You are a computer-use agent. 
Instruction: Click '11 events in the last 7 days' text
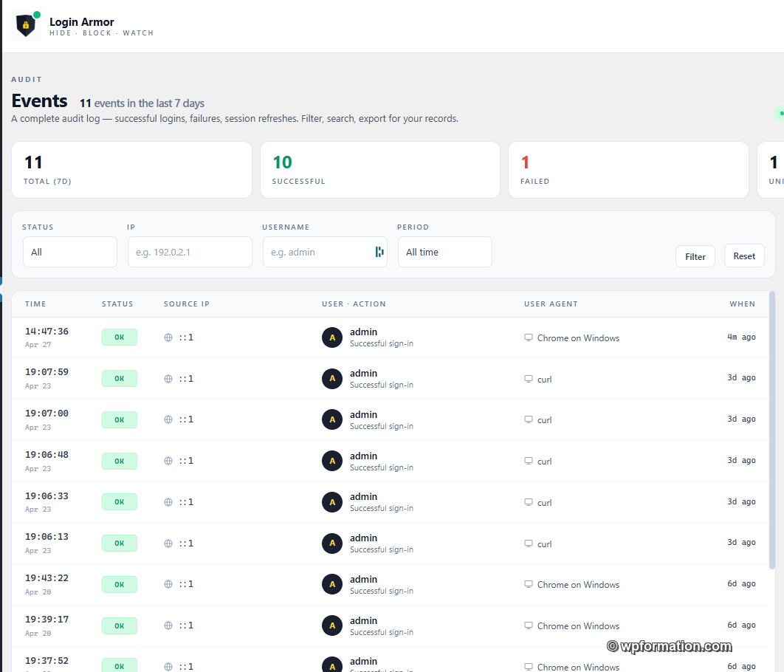[142, 103]
